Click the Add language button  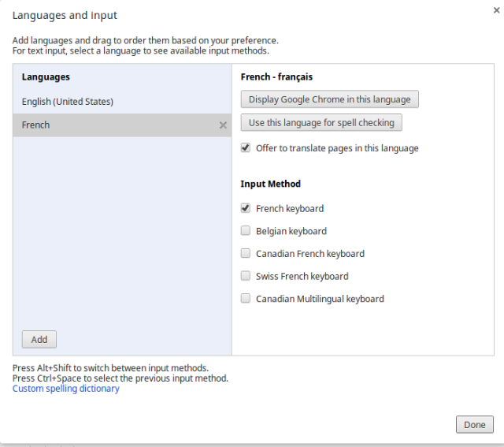[x=39, y=340]
